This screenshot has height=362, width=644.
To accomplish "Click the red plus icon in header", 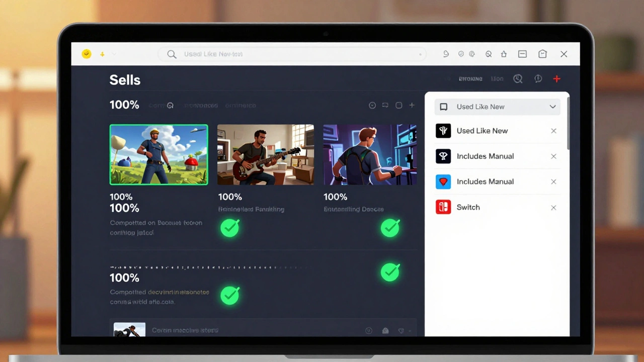I will 556,79.
